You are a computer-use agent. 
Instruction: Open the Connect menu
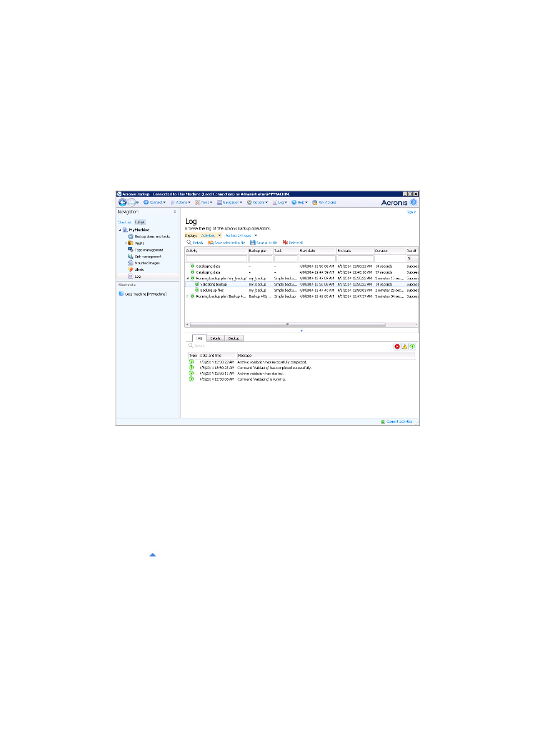(155, 203)
